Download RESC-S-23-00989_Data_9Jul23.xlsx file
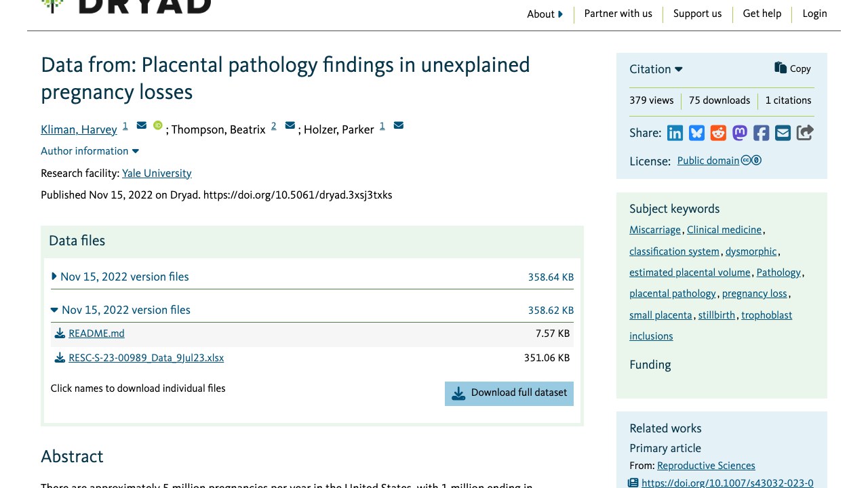Viewport: 868px width, 488px height. point(146,358)
